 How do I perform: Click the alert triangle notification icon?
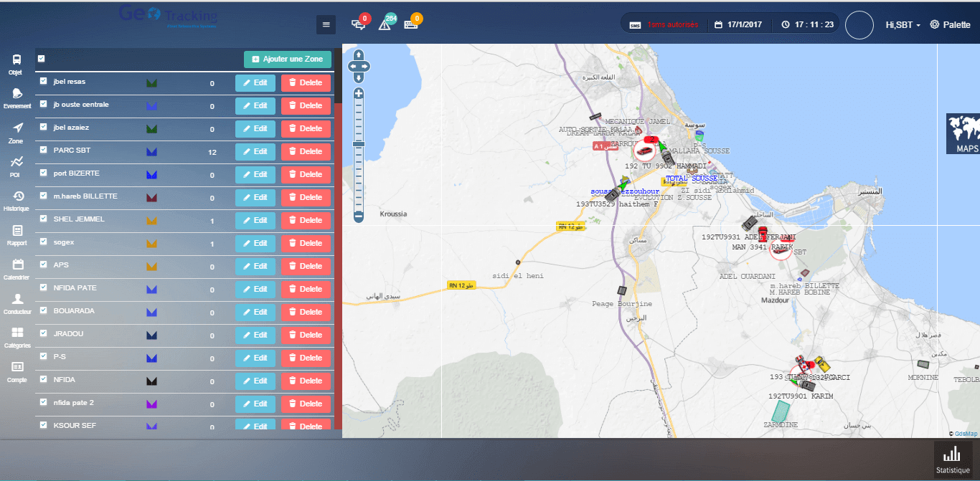click(385, 24)
